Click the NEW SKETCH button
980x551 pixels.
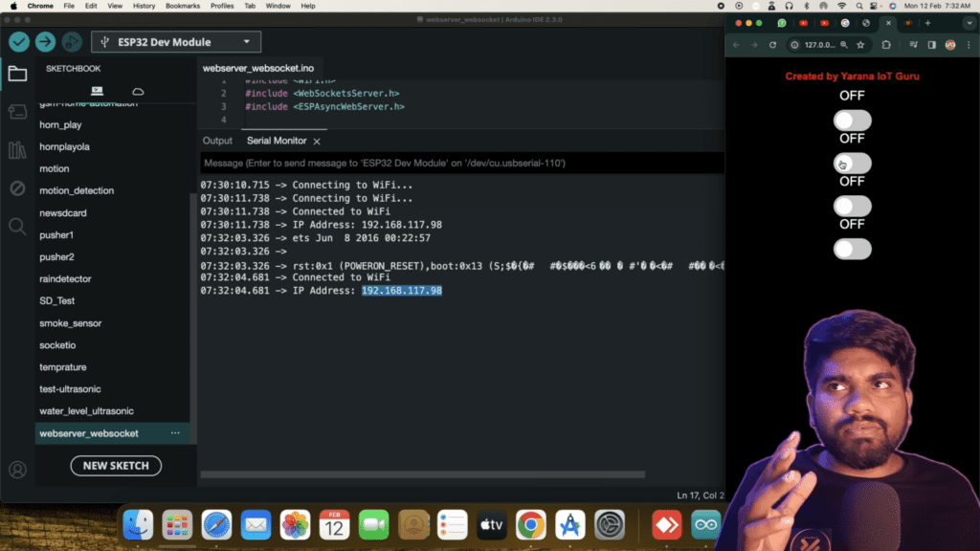pos(116,466)
